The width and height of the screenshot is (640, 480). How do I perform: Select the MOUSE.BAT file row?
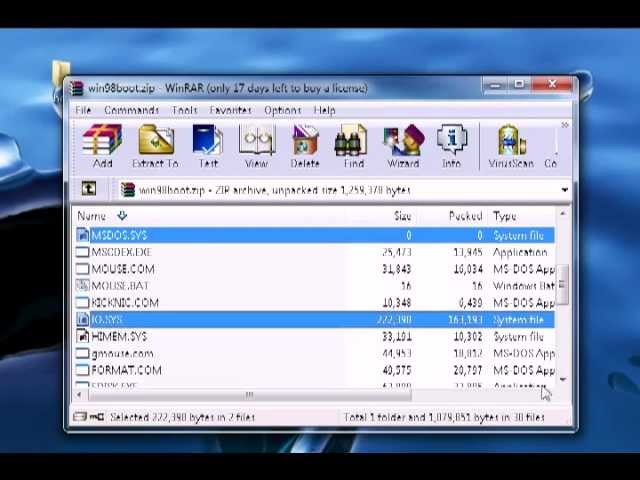tap(315, 286)
